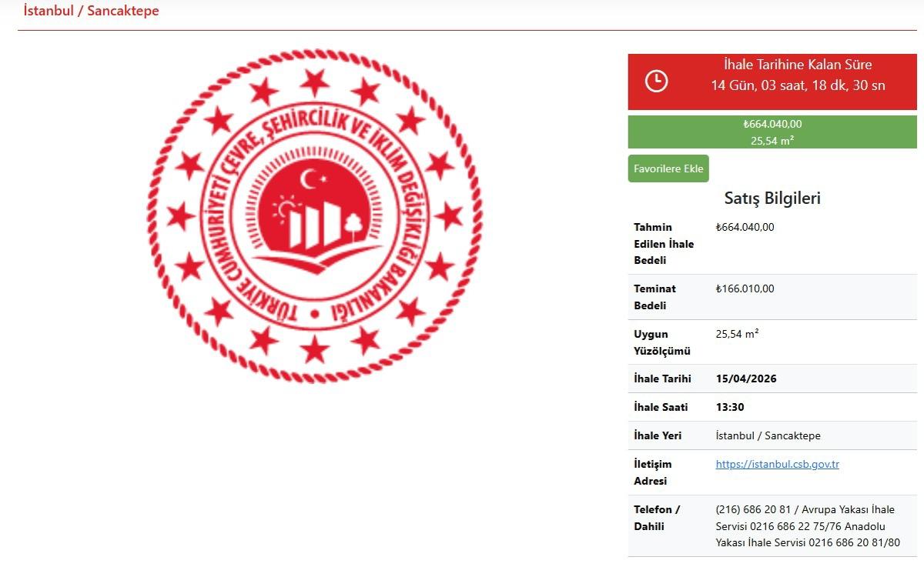Screen dimensions: 924x567
Task: Open the istanbul.csb.gov.tr link
Action: (x=777, y=464)
